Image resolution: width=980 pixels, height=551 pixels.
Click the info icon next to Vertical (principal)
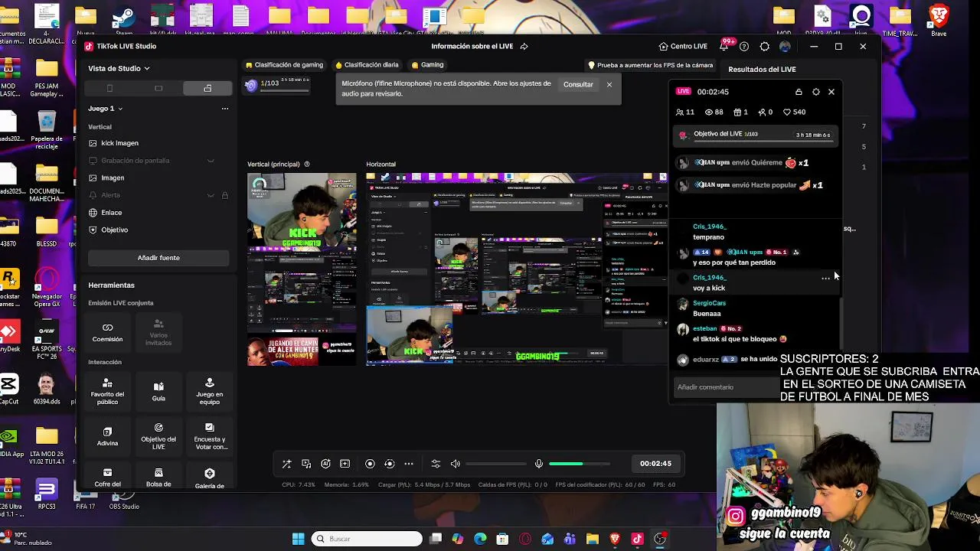(307, 164)
